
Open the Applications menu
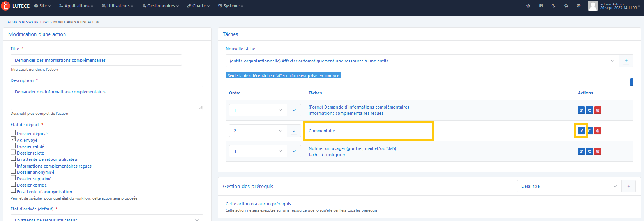pos(76,6)
